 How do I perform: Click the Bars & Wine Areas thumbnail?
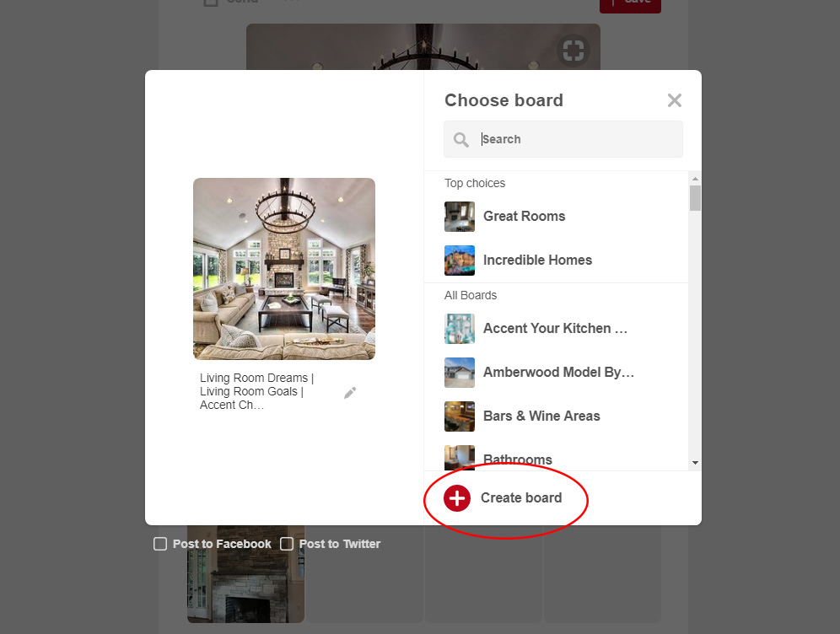[x=460, y=416]
